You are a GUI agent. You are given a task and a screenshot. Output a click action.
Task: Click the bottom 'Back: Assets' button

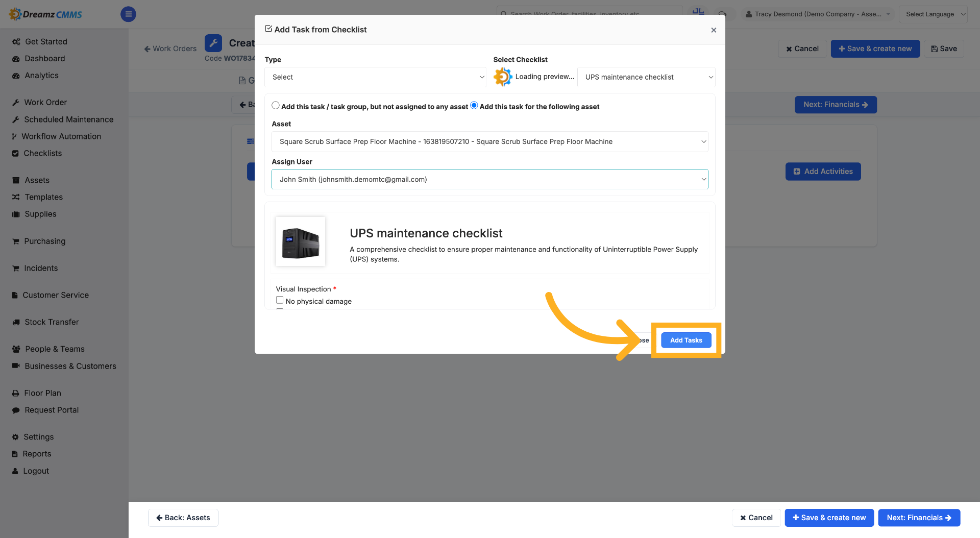pyautogui.click(x=183, y=518)
